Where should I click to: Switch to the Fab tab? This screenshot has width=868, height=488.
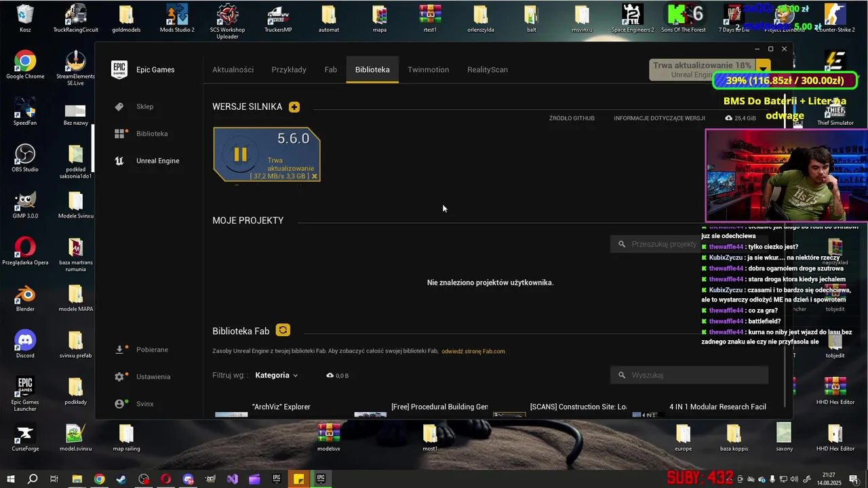330,70
